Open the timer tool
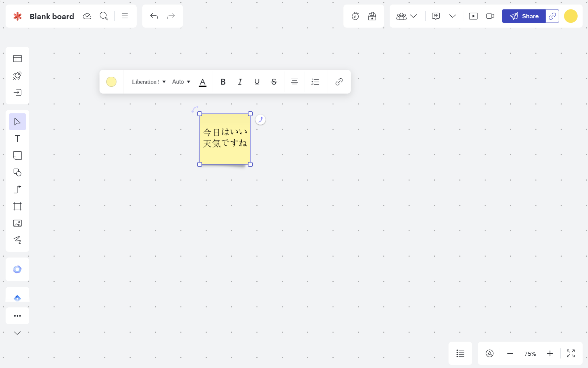This screenshot has height=368, width=588. tap(355, 16)
